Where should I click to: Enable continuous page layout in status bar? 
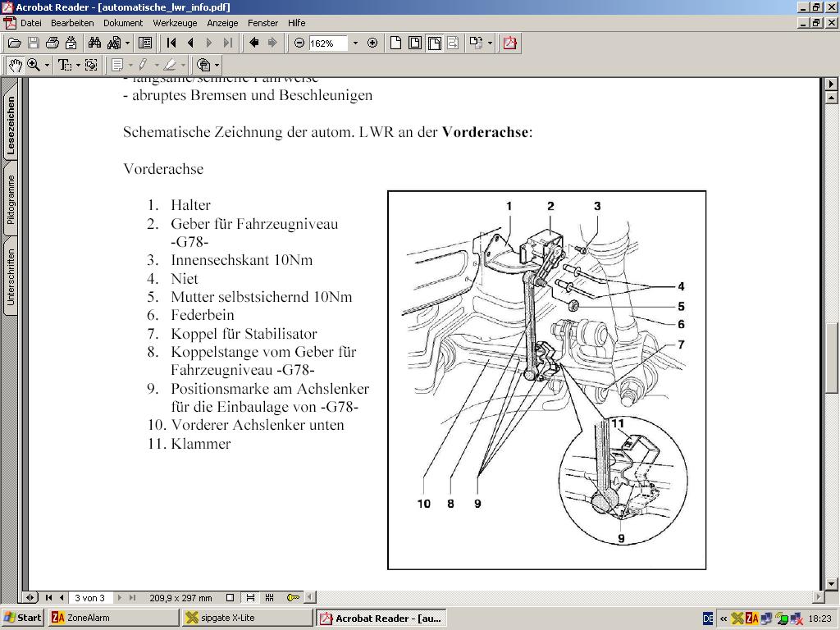point(250,598)
